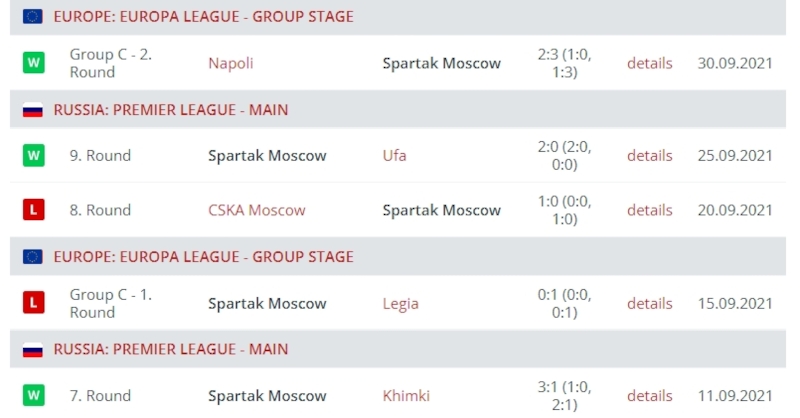Image resolution: width=800 pixels, height=418 pixels.
Task: Click the Russian flag above the Khimki match
Action: tap(33, 350)
